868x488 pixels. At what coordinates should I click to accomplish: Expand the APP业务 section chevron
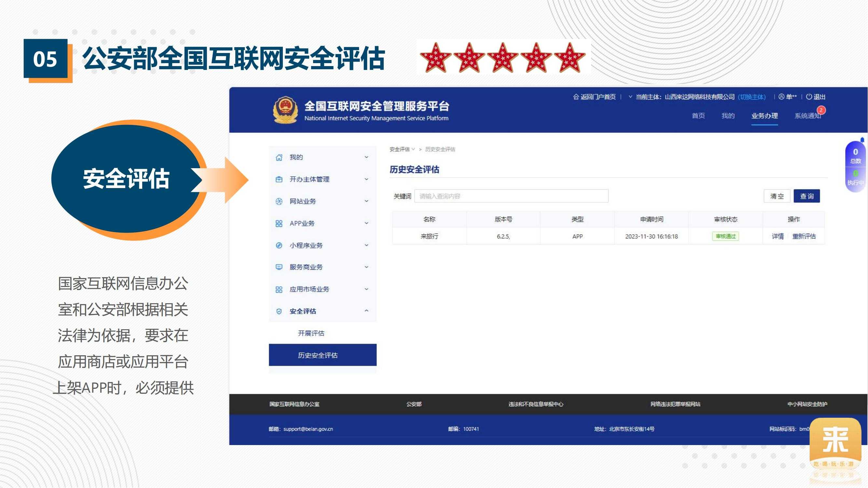point(366,223)
